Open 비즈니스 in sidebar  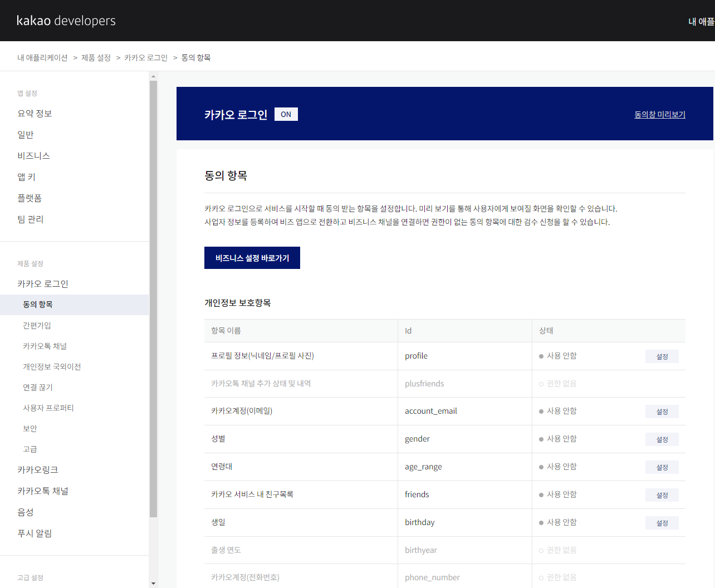tap(34, 156)
